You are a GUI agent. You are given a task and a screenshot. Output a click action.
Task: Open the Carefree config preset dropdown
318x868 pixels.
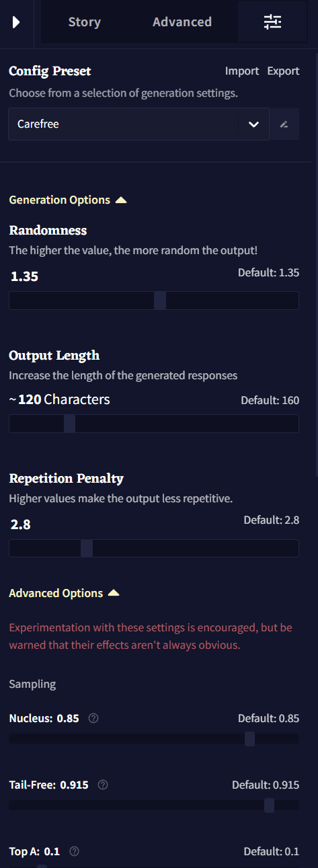138,124
